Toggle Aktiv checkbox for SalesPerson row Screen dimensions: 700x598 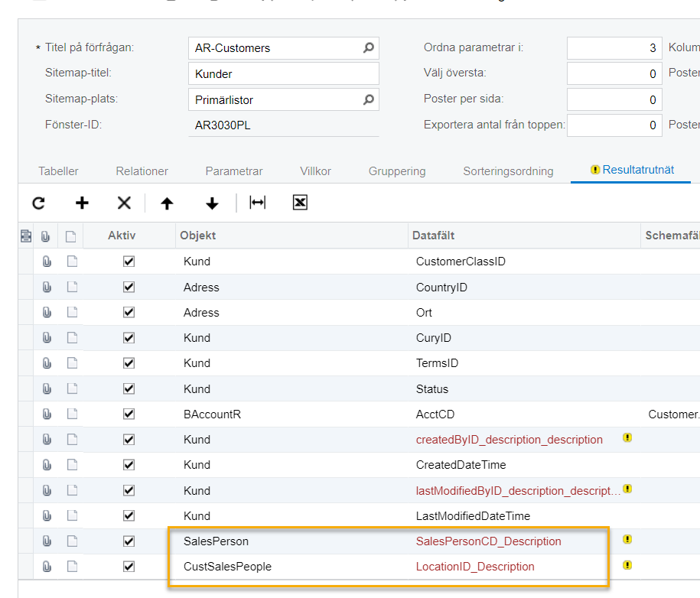coord(129,541)
